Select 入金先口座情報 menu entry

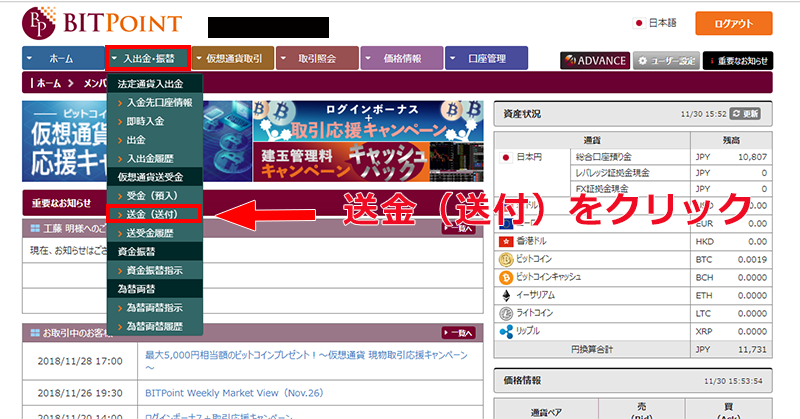pyautogui.click(x=155, y=103)
